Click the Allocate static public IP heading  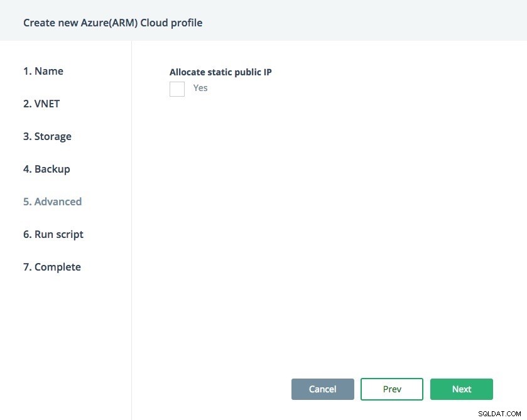click(220, 72)
